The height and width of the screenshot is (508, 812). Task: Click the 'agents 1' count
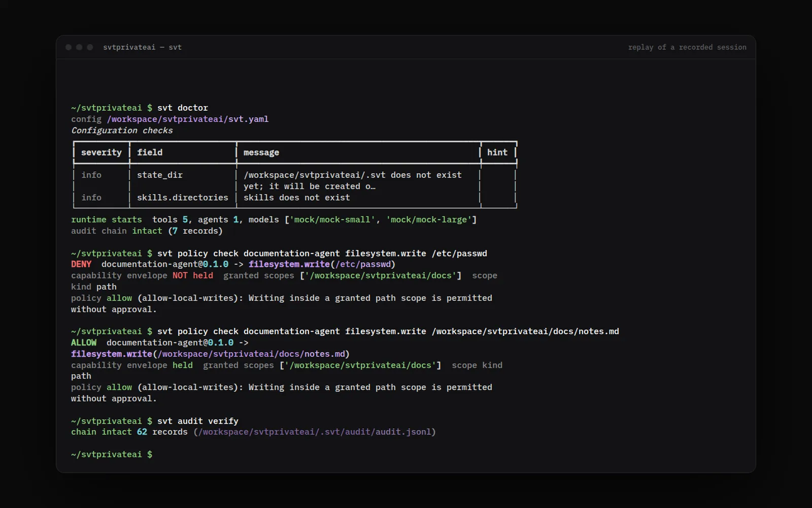218,219
